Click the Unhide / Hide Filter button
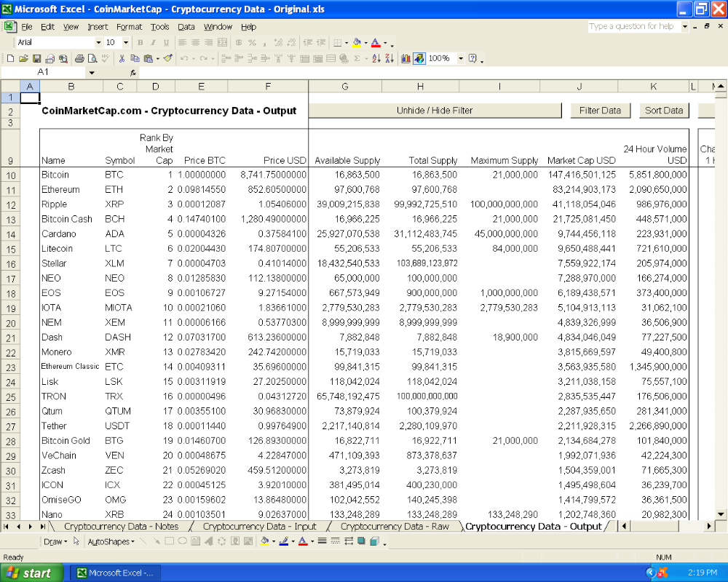Screen dimensions: 728x582 (x=435, y=111)
